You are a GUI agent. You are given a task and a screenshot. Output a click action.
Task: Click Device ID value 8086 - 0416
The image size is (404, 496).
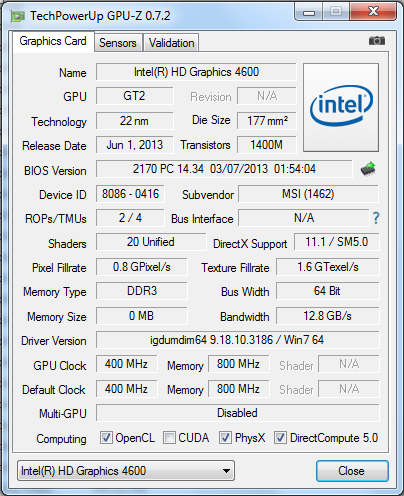[130, 194]
